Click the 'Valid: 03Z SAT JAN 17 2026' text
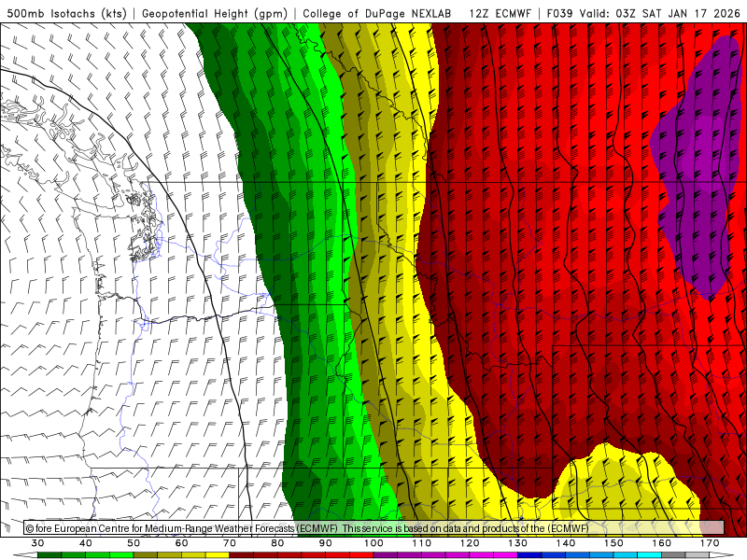Image resolution: width=747 pixels, height=560 pixels. tap(660, 13)
